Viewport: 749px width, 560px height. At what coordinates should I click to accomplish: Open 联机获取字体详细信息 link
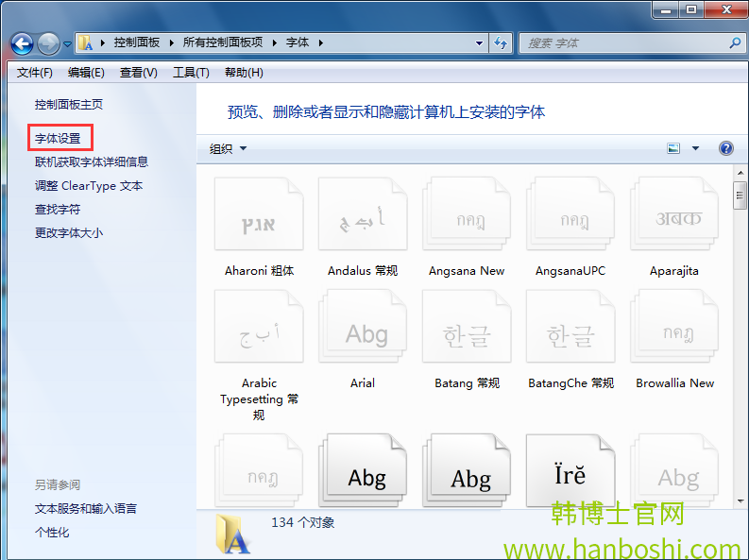(92, 161)
